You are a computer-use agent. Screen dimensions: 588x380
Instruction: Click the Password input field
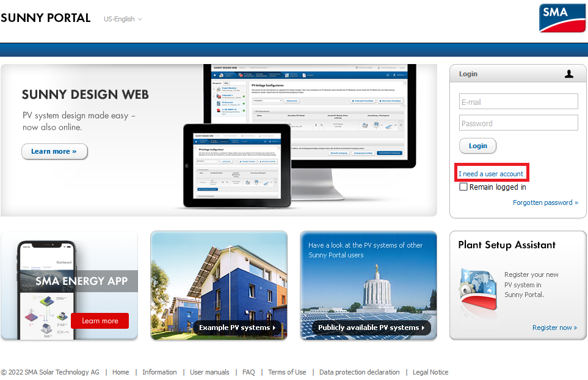tap(518, 123)
